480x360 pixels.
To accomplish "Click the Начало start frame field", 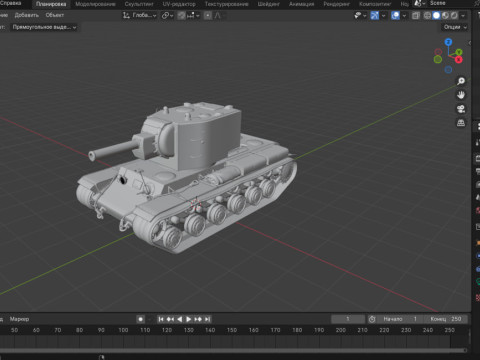I will (399, 319).
